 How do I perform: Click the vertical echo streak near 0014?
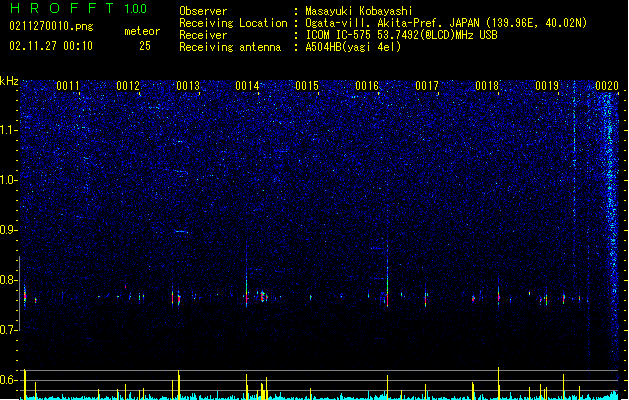coord(247,275)
